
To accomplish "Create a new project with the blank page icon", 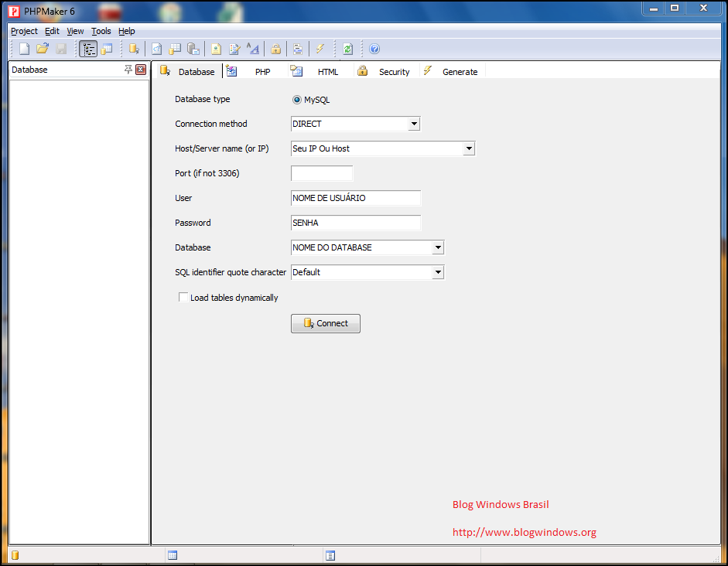I will (x=24, y=49).
